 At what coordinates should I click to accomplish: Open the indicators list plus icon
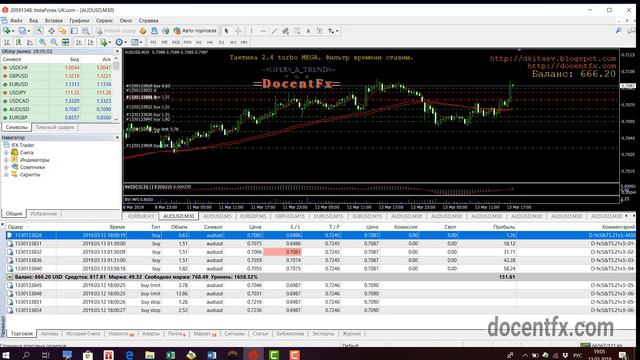(104, 42)
